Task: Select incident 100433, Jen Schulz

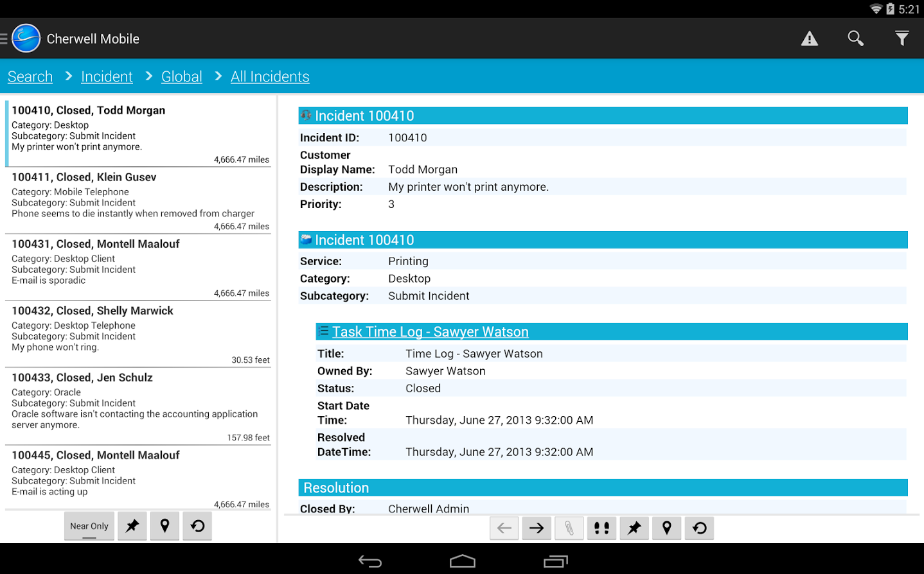Action: tap(138, 406)
